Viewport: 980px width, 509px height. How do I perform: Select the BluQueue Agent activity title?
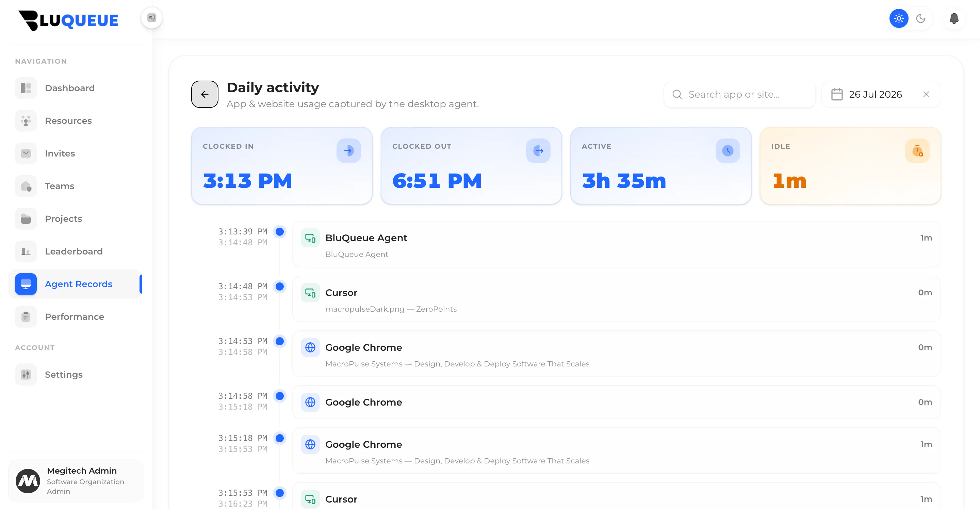366,238
